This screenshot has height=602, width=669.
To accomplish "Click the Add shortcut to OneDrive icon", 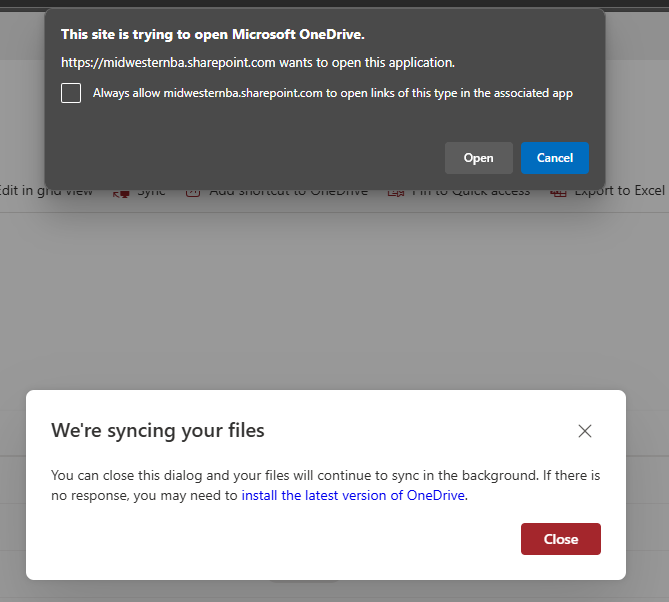I will click(x=193, y=191).
